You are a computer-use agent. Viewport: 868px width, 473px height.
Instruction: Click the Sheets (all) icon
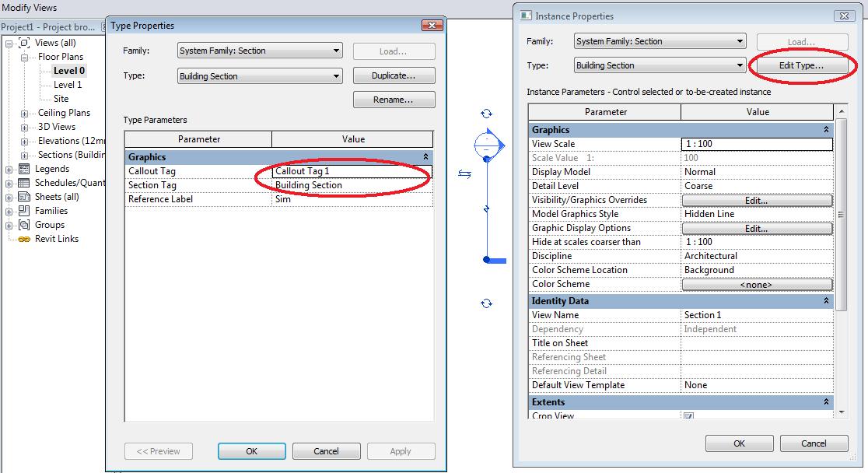(24, 197)
